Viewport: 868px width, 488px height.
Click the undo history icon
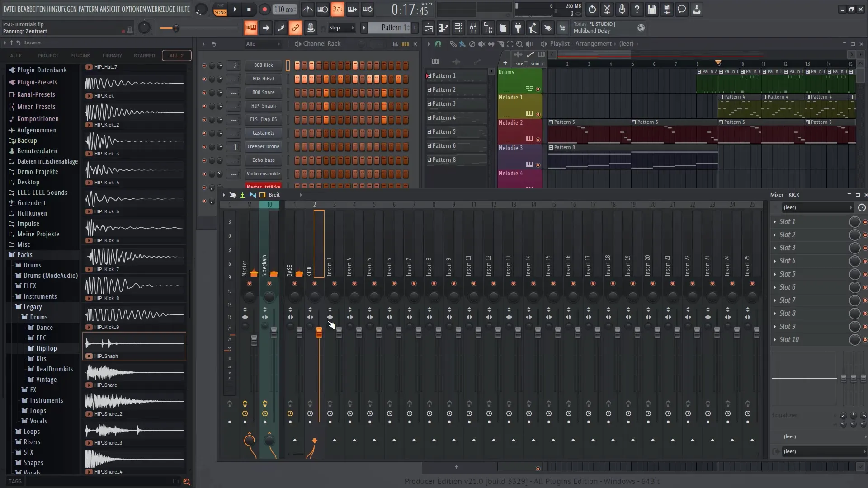click(x=592, y=9)
